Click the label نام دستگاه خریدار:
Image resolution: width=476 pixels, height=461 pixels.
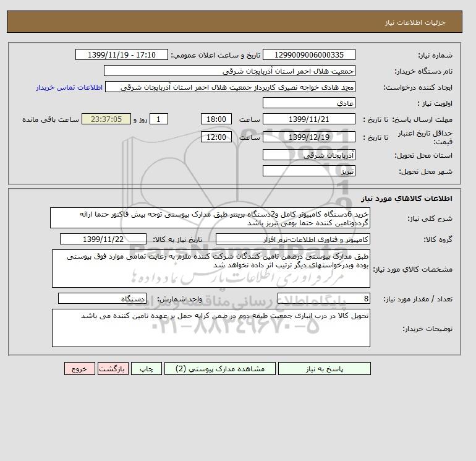[x=423, y=71]
